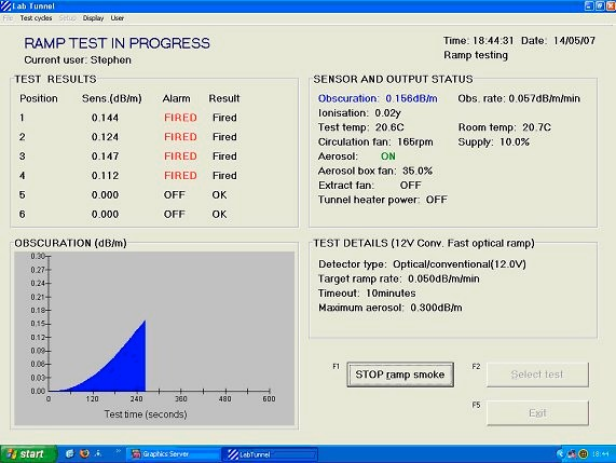The image size is (616, 463).
Task: Click the red FIRED alarm for position 2
Action: [180, 137]
